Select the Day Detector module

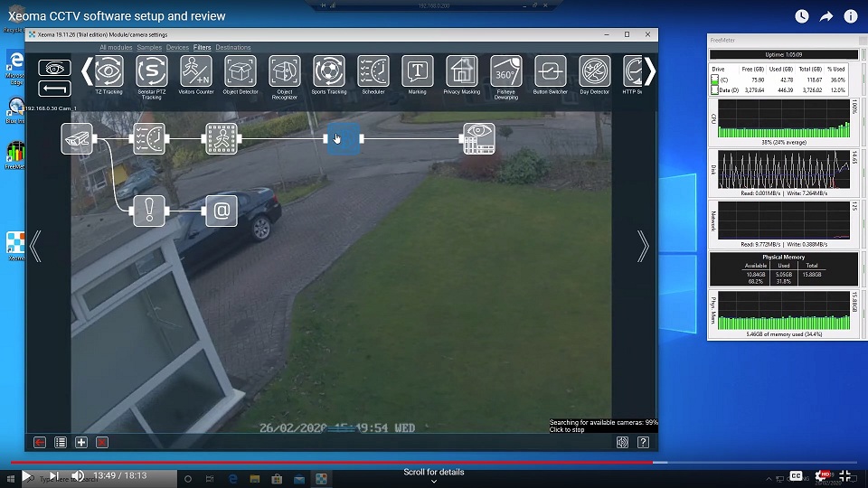click(595, 75)
